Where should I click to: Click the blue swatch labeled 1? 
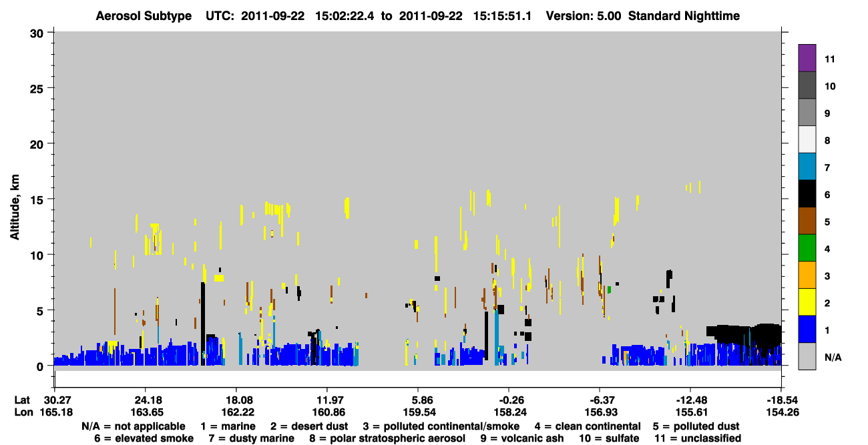(x=807, y=330)
